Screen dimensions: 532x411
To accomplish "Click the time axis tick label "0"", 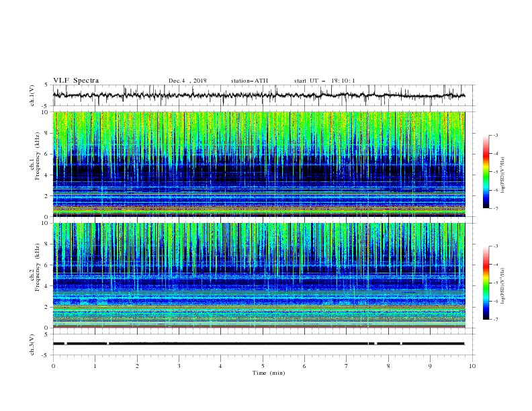I will click(53, 366).
